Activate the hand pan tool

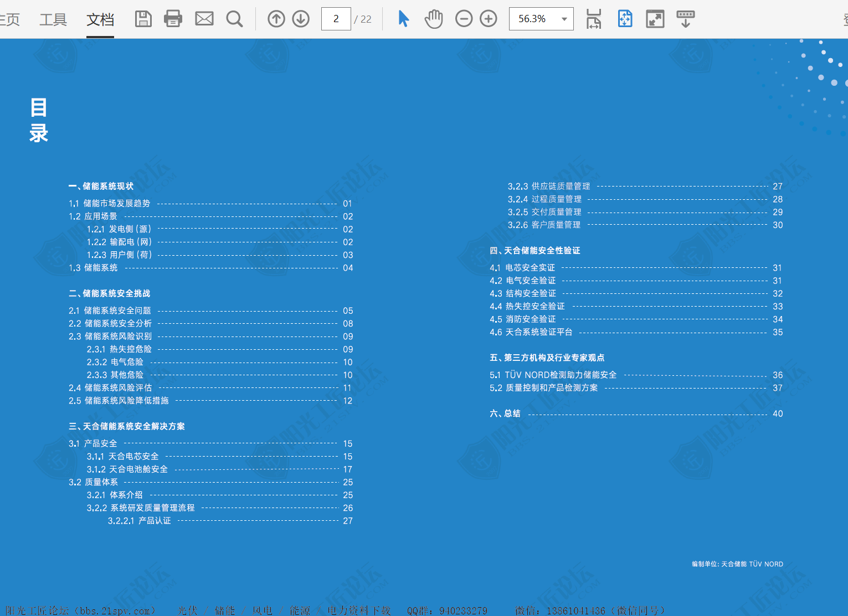434,19
